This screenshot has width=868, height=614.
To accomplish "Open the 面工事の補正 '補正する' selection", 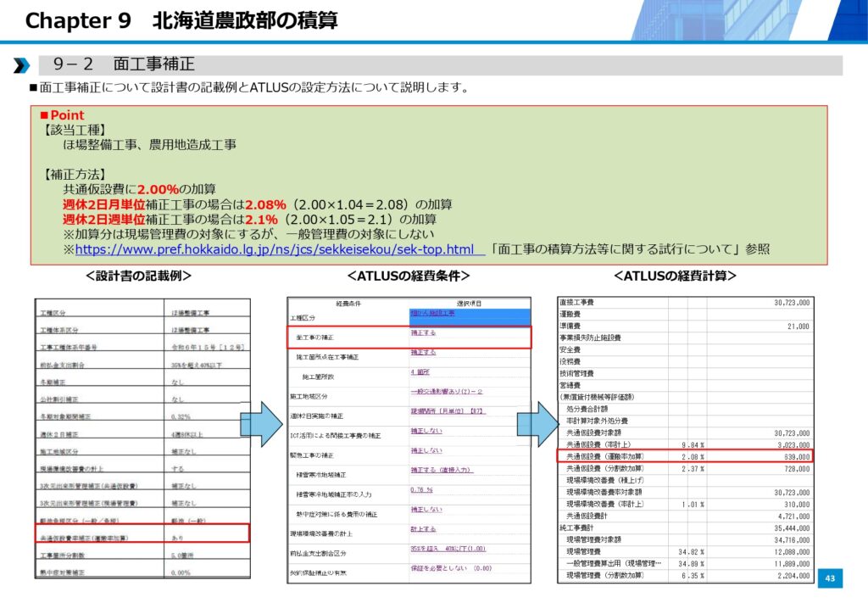I will (x=423, y=332).
